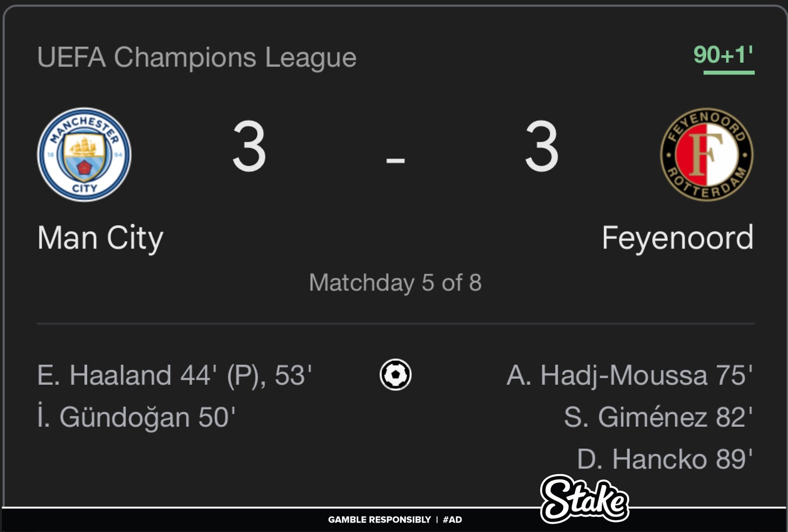
Task: Click the soccer ball goals icon
Action: [395, 374]
